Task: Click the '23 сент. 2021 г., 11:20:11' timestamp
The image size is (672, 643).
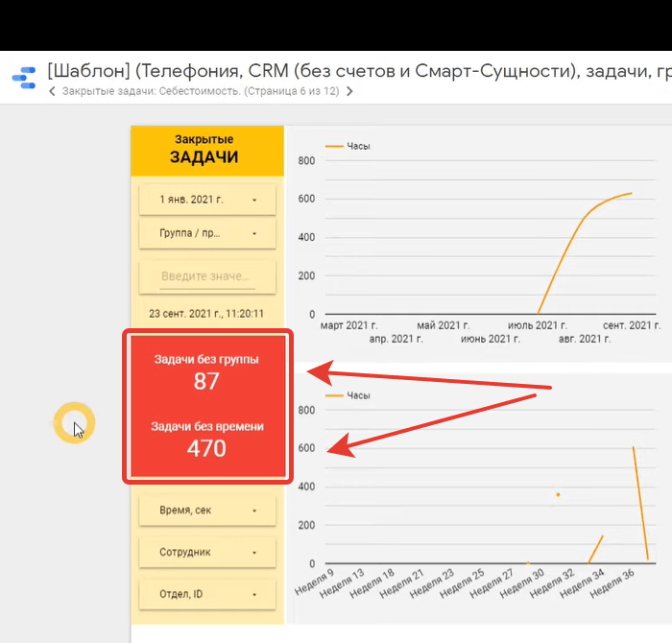Action: point(206,314)
